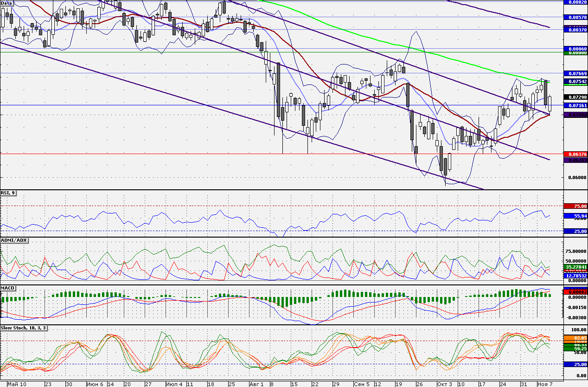This screenshot has width=588, height=387.
Task: Select the black 0.07290 current price tag
Action: pos(575,97)
